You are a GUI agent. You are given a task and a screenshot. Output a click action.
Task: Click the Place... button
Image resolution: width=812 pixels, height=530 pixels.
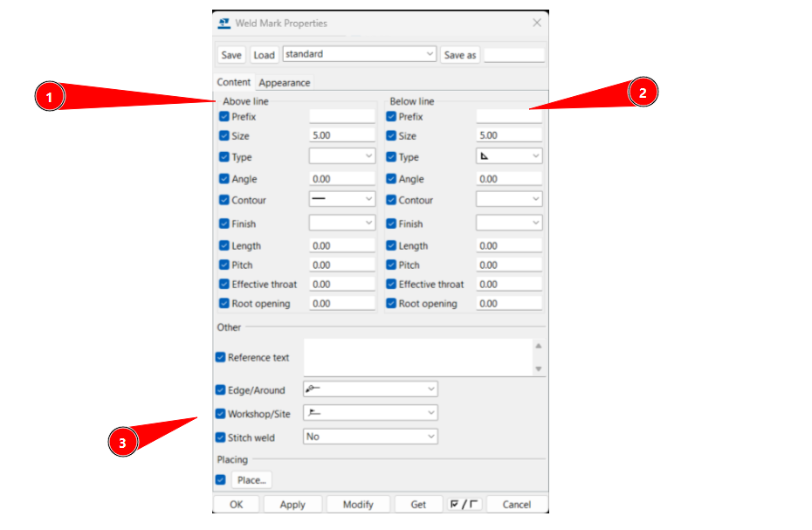tap(251, 479)
